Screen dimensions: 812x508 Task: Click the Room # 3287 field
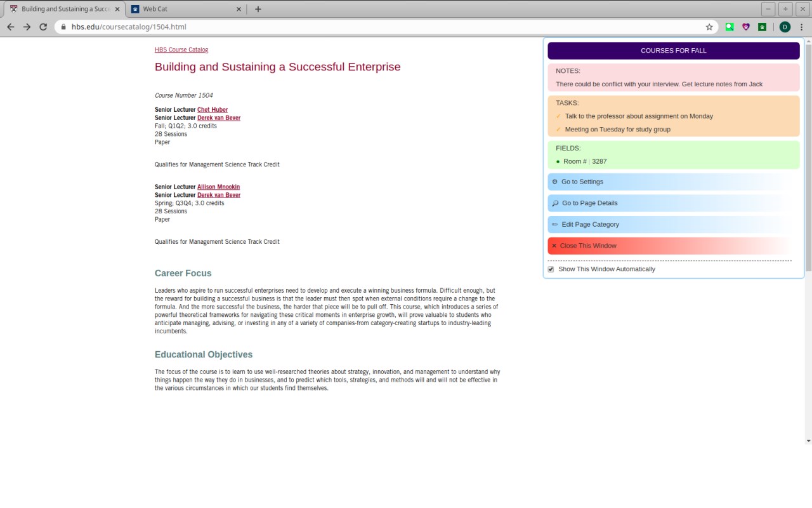point(584,161)
